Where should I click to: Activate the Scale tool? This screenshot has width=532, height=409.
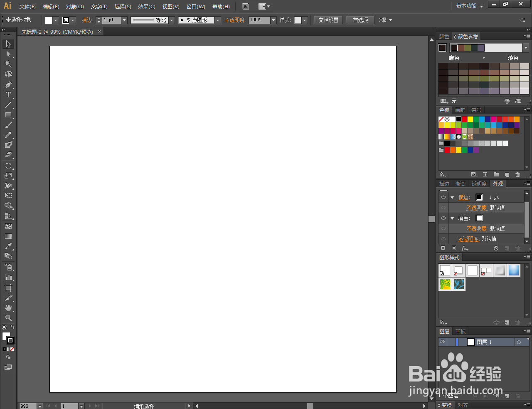click(x=8, y=176)
